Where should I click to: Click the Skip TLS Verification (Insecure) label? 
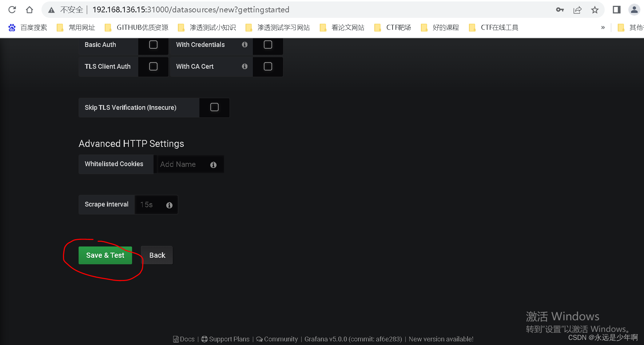[x=130, y=108]
